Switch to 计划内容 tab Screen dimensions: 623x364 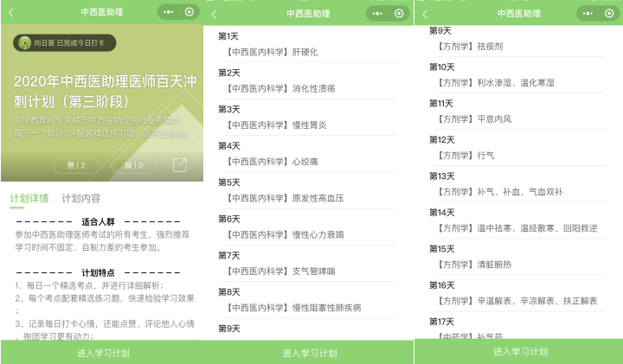point(80,198)
